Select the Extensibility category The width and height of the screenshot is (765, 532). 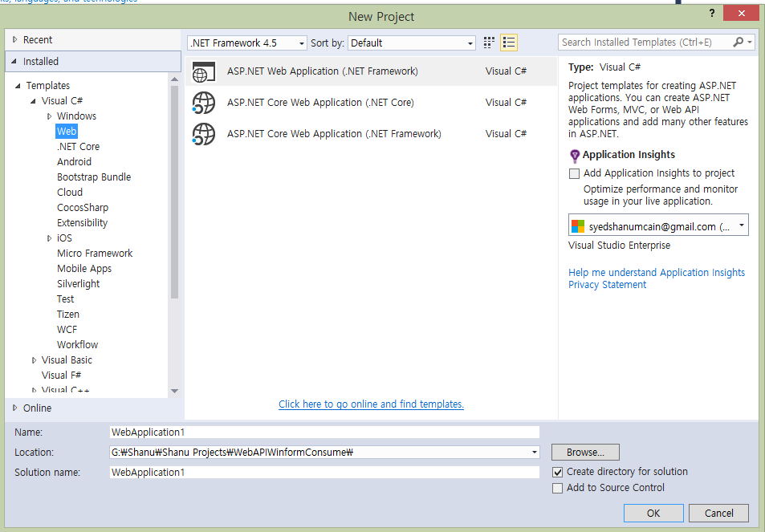82,223
